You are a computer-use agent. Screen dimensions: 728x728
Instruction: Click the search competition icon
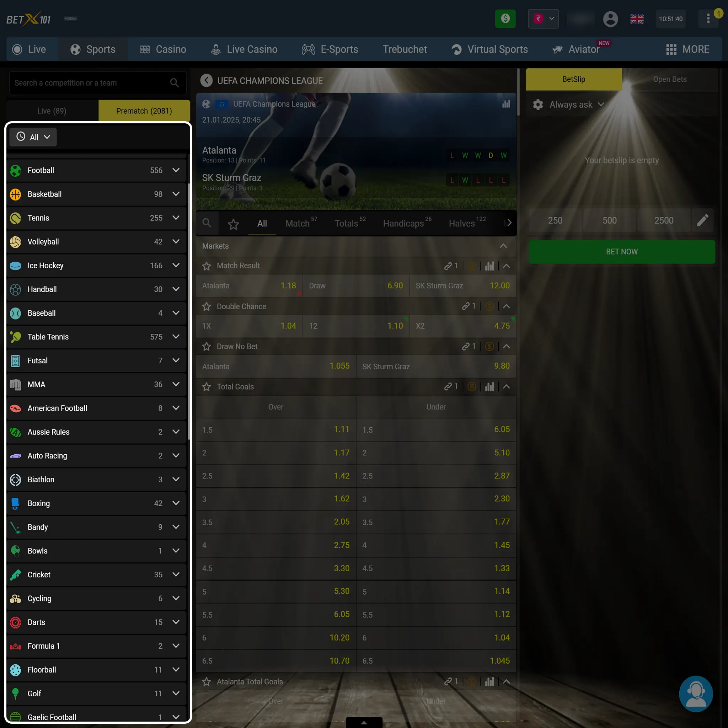174,83
